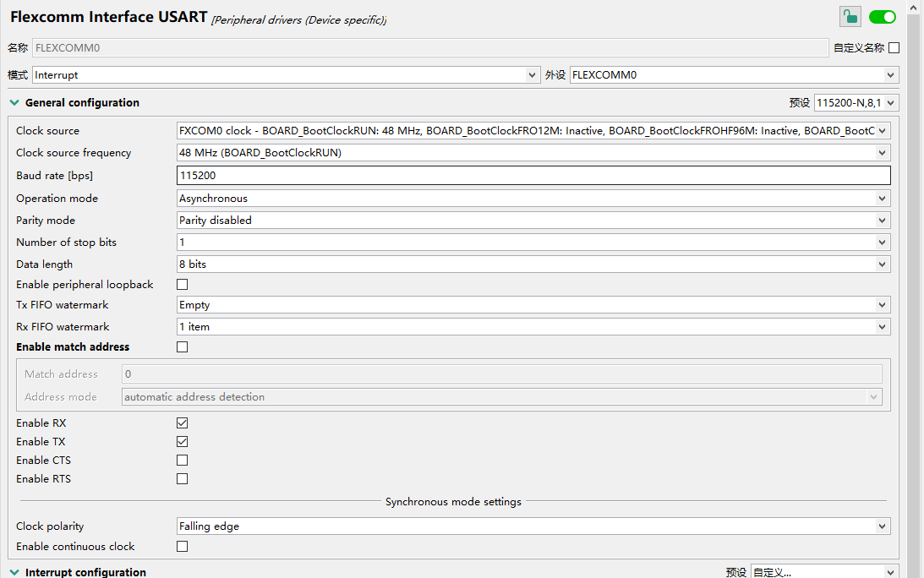The width and height of the screenshot is (924, 578).
Task: Open the 外设 FLEXCOMM0 dropdown
Action: pos(733,75)
